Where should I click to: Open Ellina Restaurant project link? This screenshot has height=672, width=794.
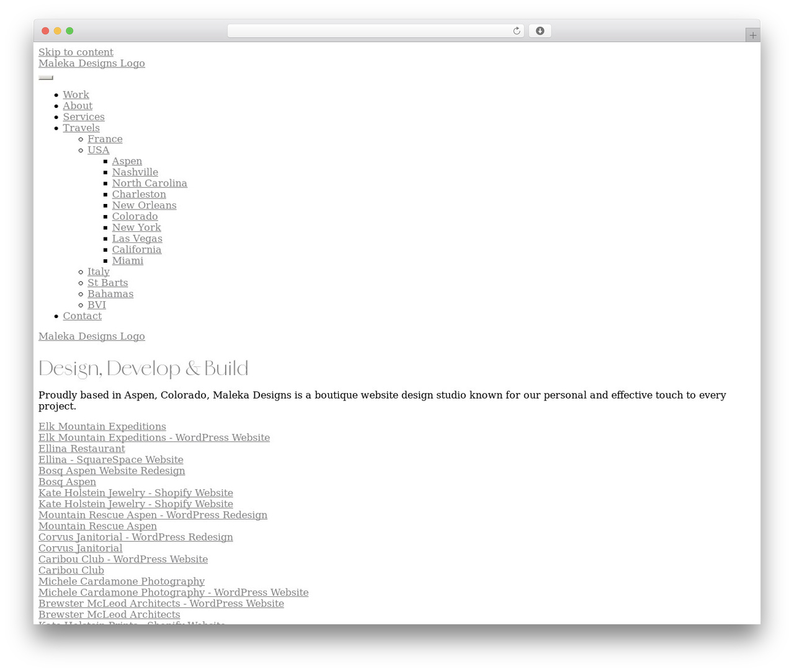(x=82, y=449)
